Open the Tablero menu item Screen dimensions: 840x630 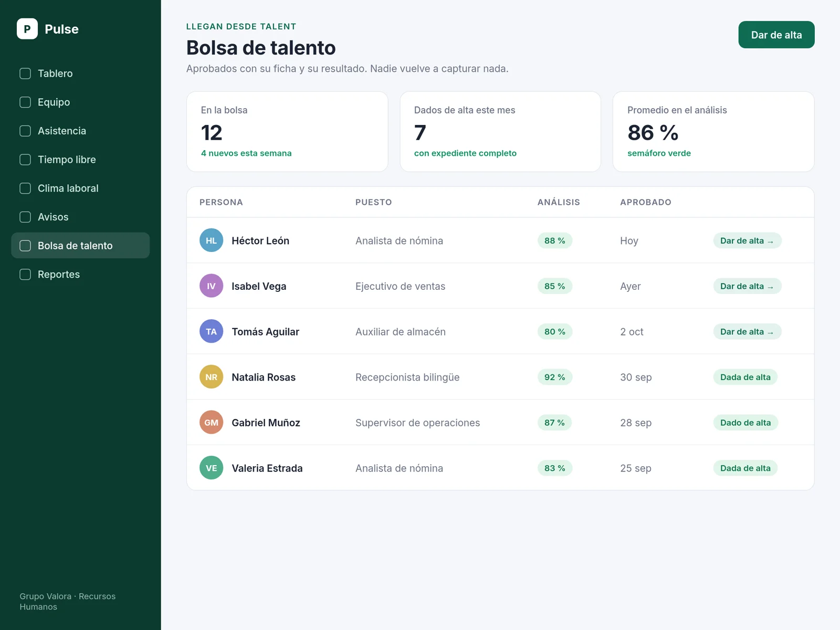pos(80,73)
